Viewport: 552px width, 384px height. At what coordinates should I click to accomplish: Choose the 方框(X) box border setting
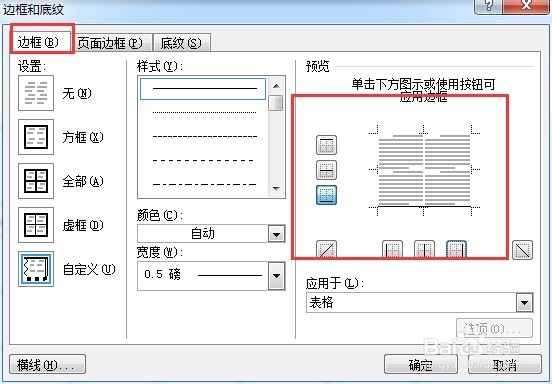(x=36, y=137)
